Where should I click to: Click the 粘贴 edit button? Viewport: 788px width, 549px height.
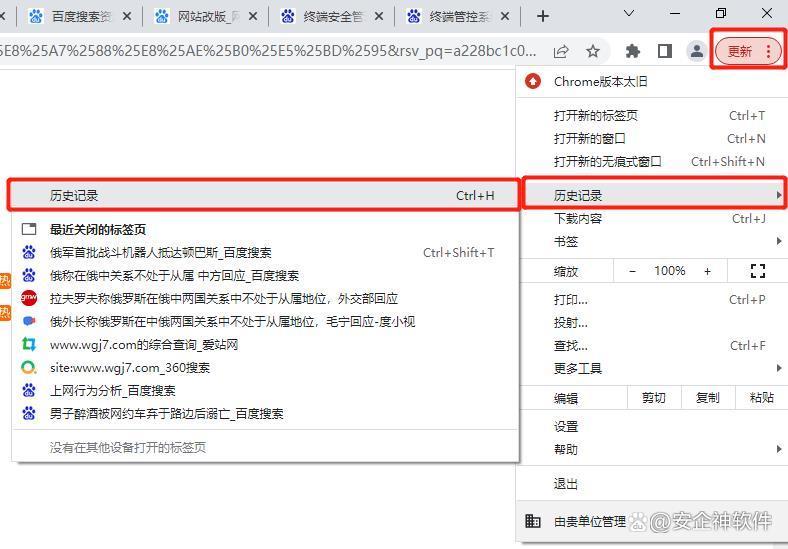[761, 398]
